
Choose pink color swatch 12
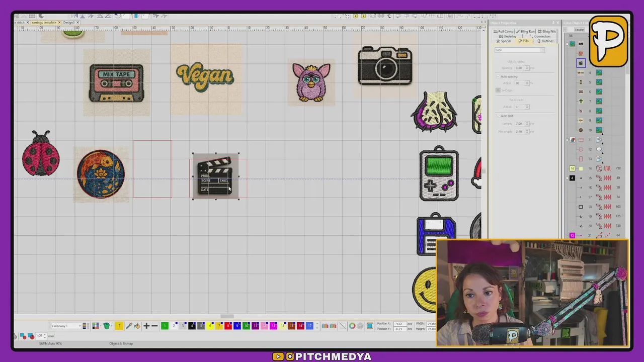click(x=264, y=326)
